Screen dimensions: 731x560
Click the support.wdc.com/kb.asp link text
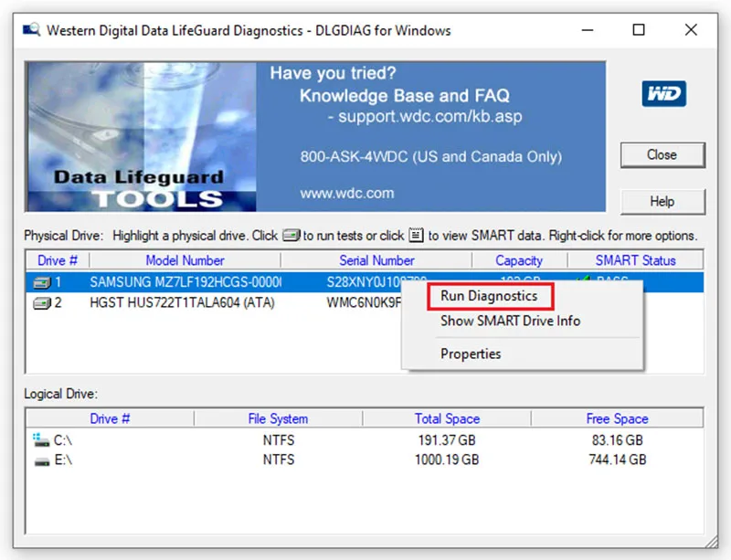point(429,116)
